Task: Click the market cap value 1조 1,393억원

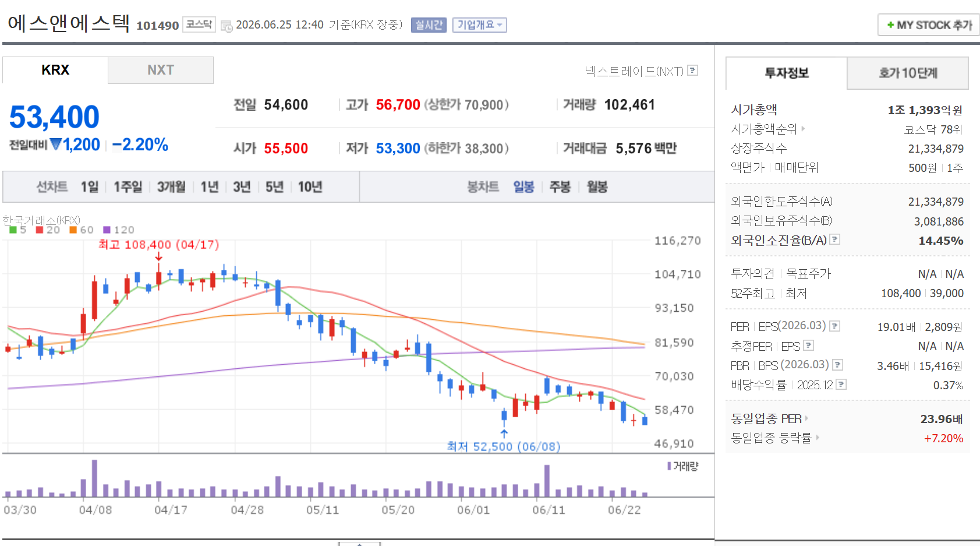Action: pos(925,110)
